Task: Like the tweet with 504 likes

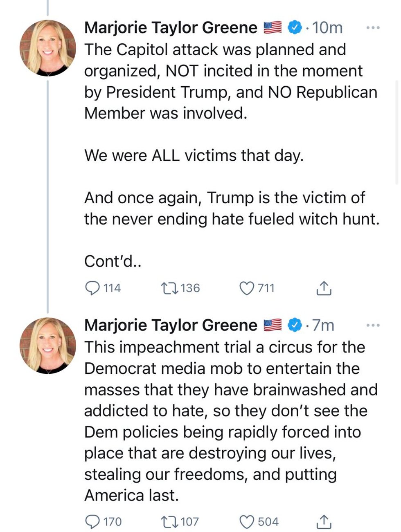Action: 247,521
